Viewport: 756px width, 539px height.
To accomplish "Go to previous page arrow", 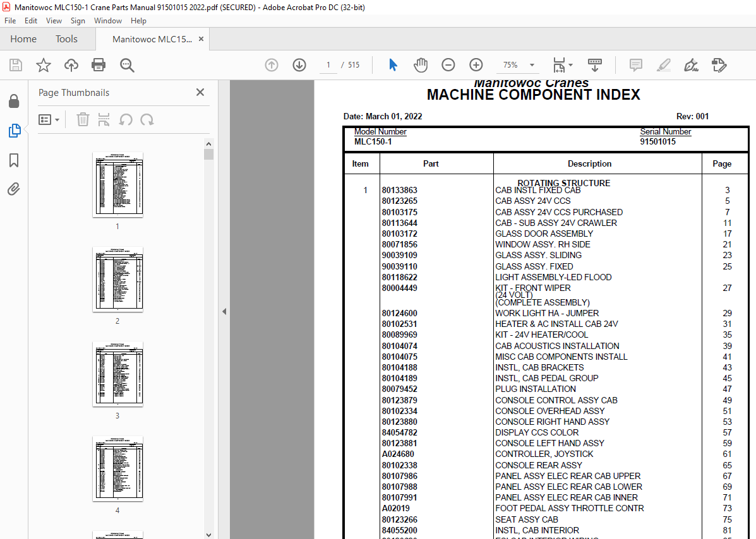I will (x=272, y=65).
